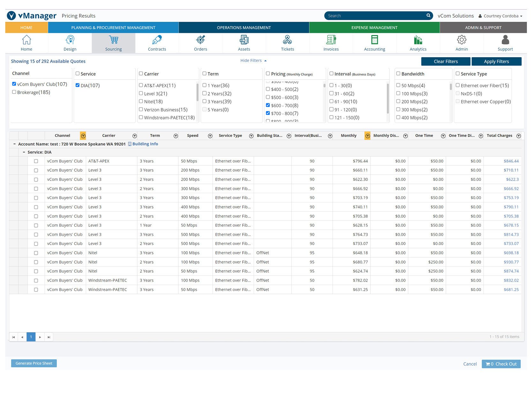The image size is (532, 399).
Task: Click the Cancel link
Action: tap(470, 364)
